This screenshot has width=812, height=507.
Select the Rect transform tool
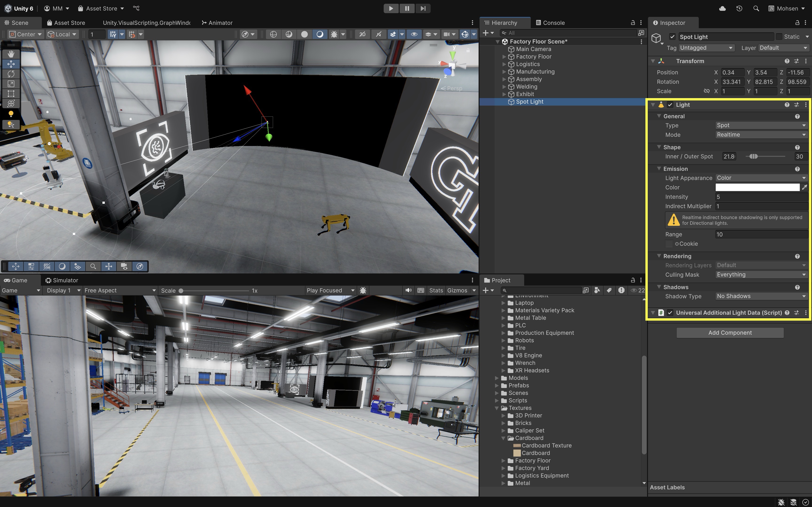point(11,94)
